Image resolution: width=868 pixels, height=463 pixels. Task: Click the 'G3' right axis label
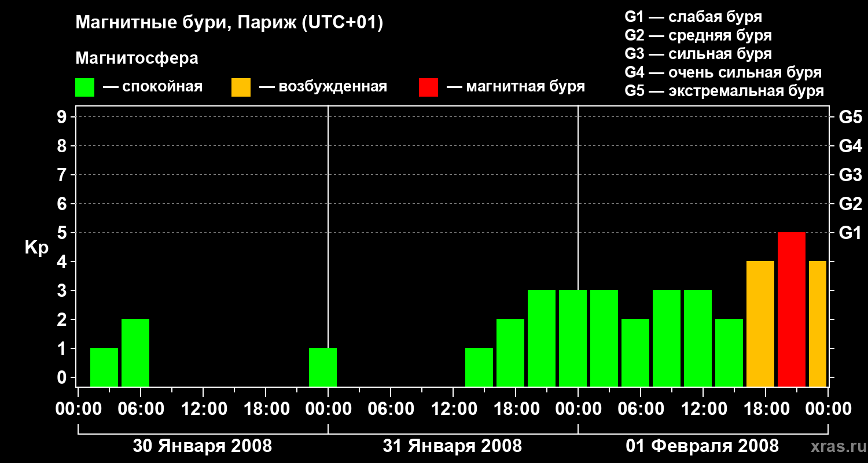point(850,175)
